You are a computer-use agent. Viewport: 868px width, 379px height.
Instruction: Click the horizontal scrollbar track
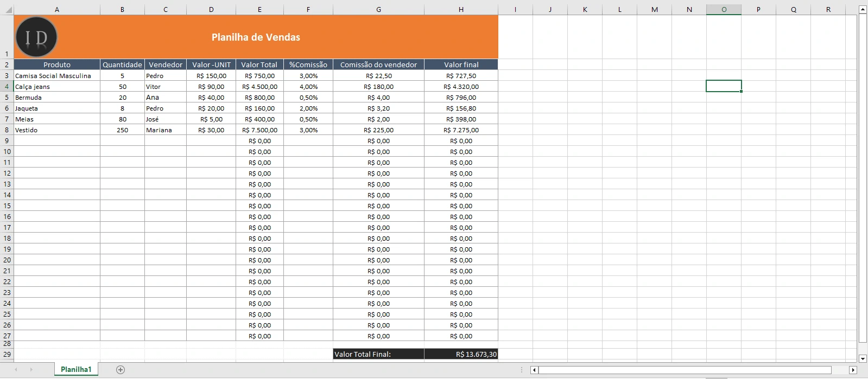coord(684,370)
